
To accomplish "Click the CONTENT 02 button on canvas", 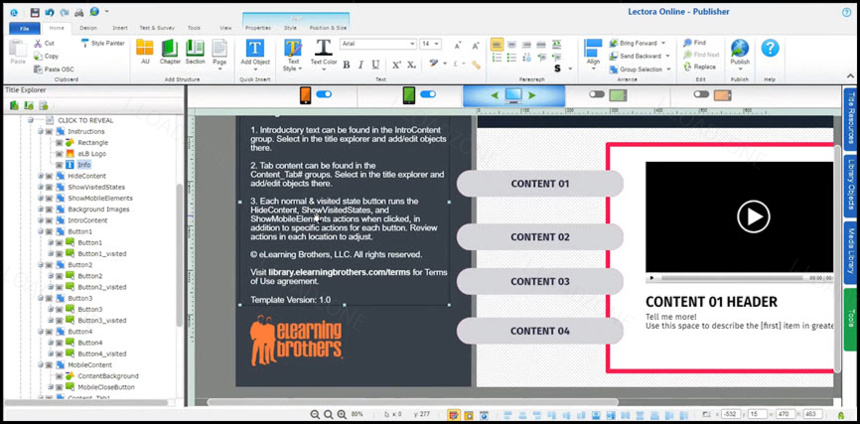I will click(540, 237).
